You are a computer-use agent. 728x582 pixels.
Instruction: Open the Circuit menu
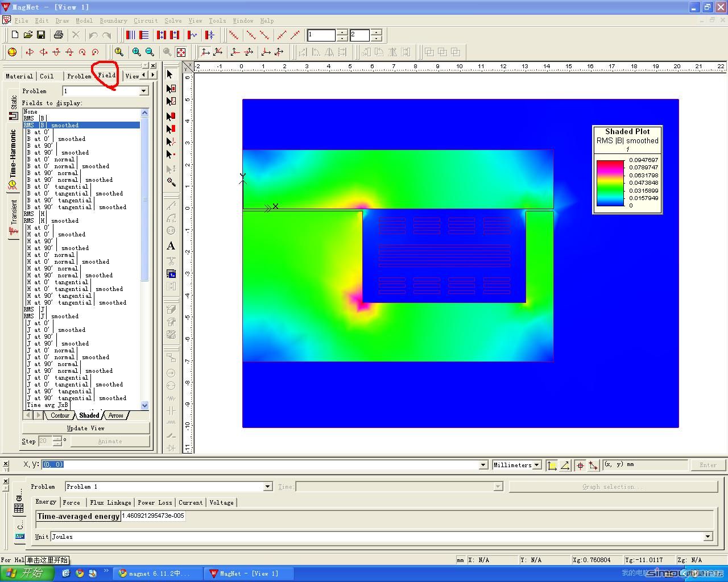click(146, 20)
